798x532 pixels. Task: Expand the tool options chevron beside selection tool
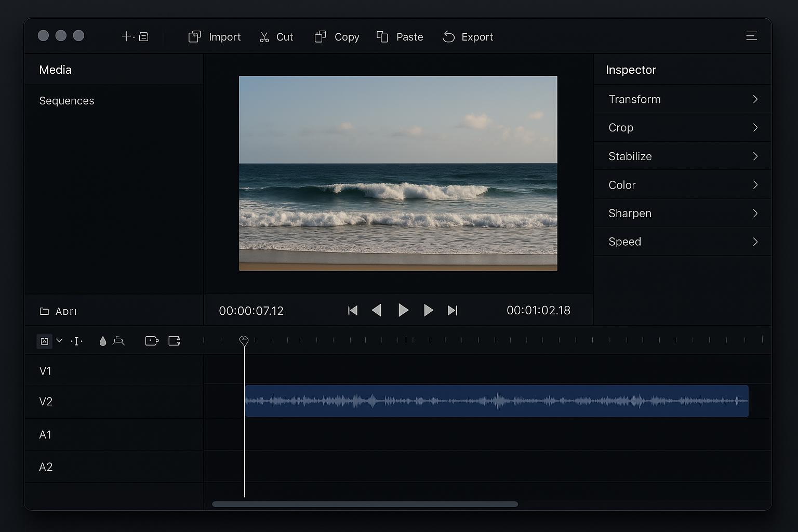(59, 341)
